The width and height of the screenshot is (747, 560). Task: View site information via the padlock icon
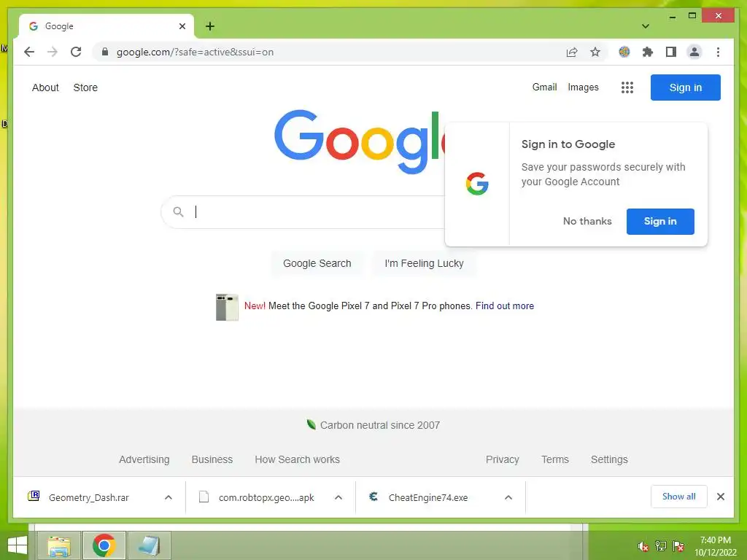(x=105, y=52)
